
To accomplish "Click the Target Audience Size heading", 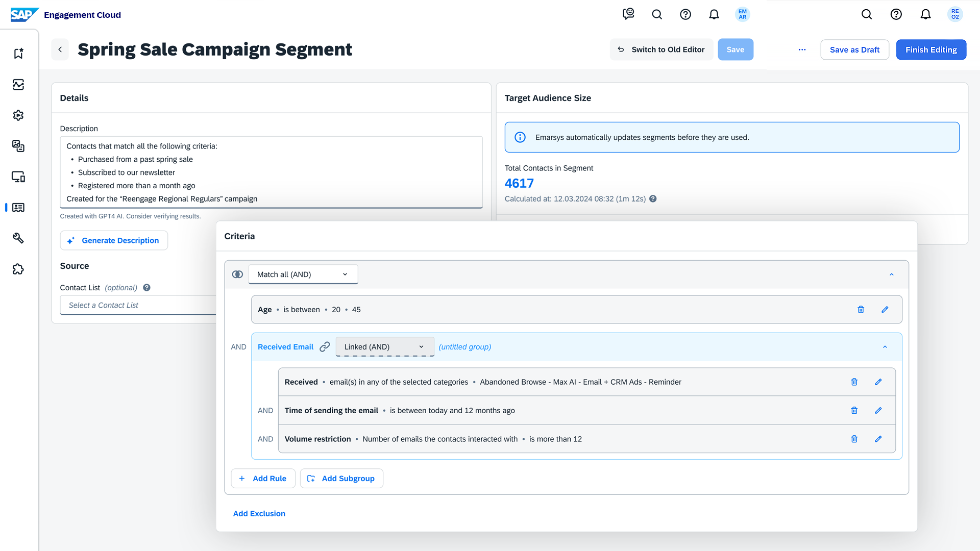I will pyautogui.click(x=548, y=98).
